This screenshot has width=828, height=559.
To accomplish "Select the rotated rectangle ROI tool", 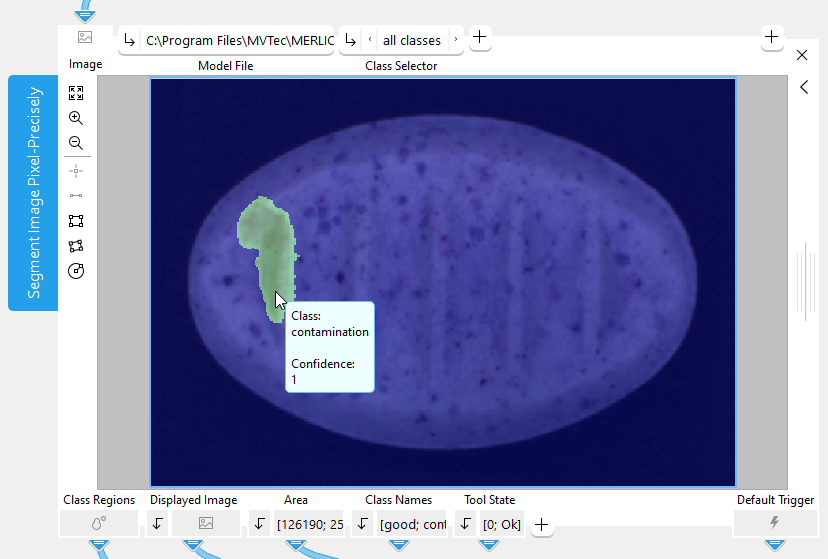I will pos(76,245).
